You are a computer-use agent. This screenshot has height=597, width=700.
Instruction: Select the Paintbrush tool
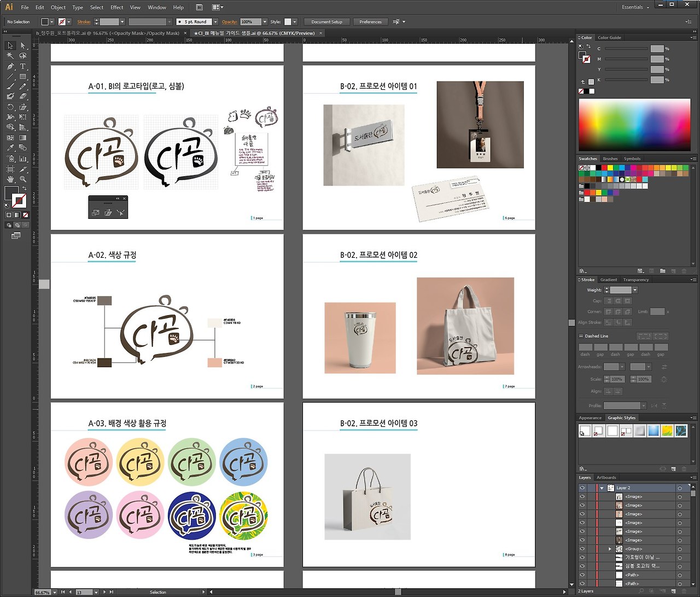click(x=10, y=86)
